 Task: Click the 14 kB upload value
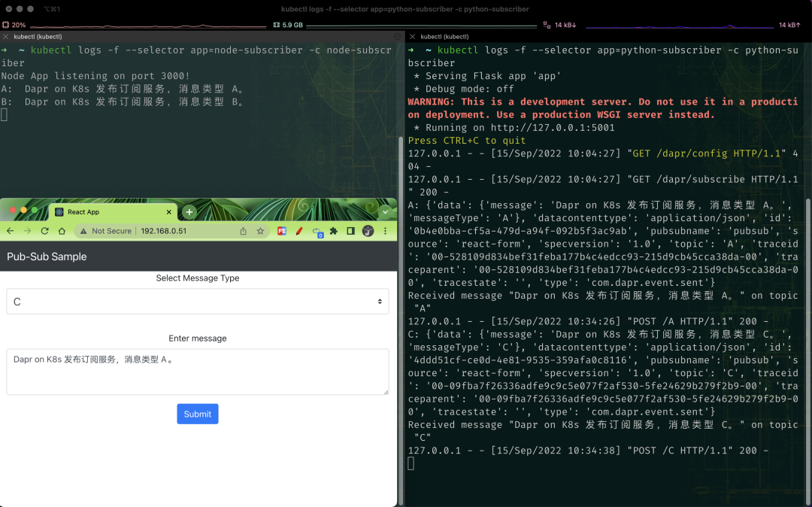point(789,25)
